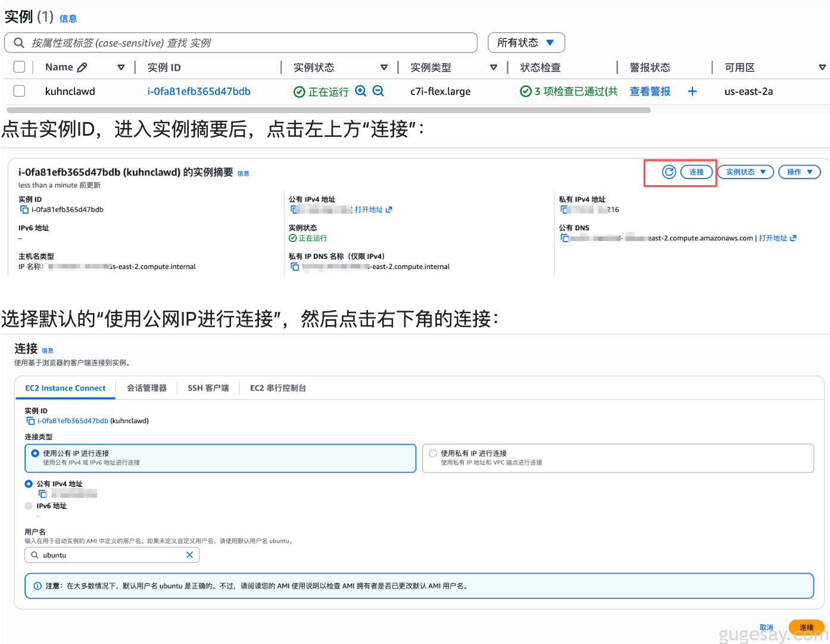Click the 连接 button at the bottom right
Image resolution: width=830 pixels, height=644 pixels.
coord(806,627)
